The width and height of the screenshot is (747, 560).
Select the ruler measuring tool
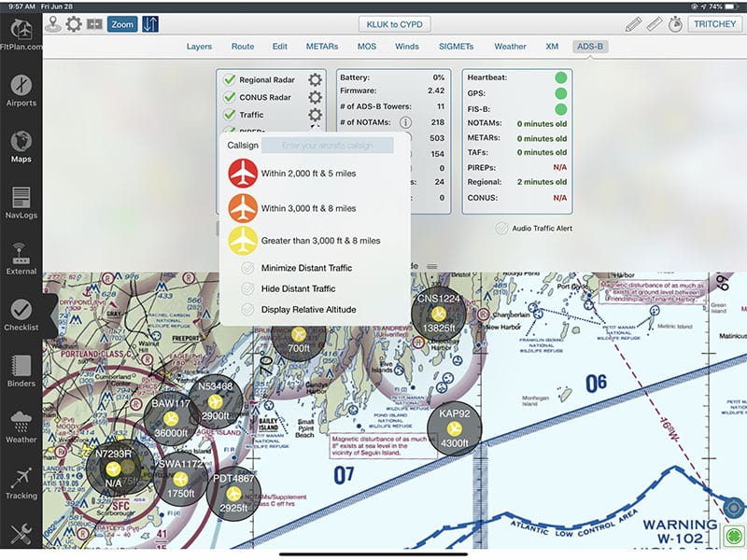(655, 24)
